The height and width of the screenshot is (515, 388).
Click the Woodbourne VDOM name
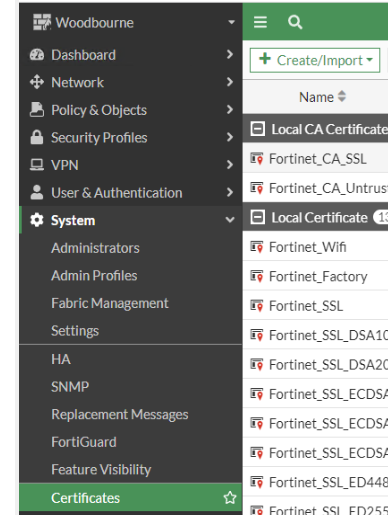[x=94, y=23]
